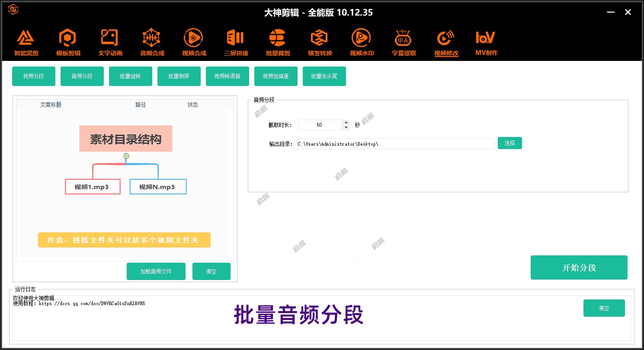Collapse the 素材目录结构 node toggle
644x350 pixels.
click(126, 156)
